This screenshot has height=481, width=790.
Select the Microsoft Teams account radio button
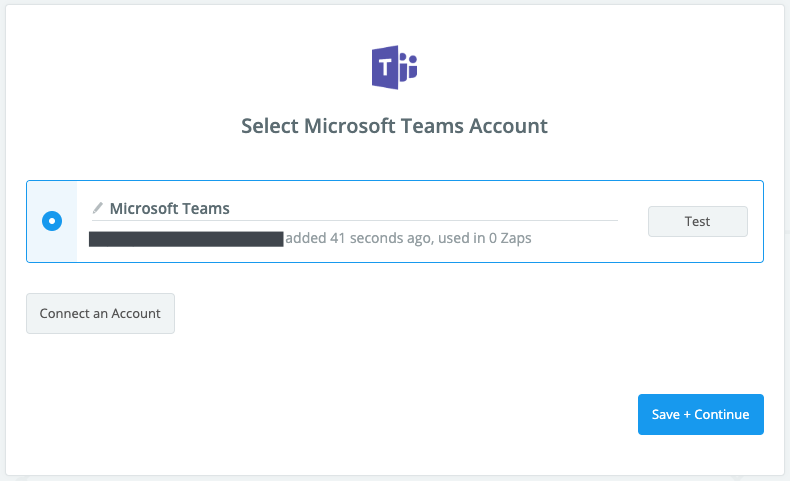coord(52,221)
